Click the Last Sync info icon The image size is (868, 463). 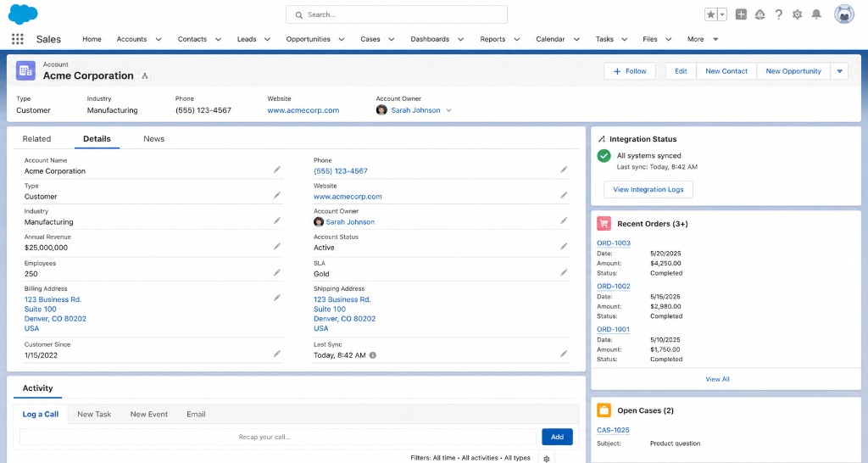373,355
